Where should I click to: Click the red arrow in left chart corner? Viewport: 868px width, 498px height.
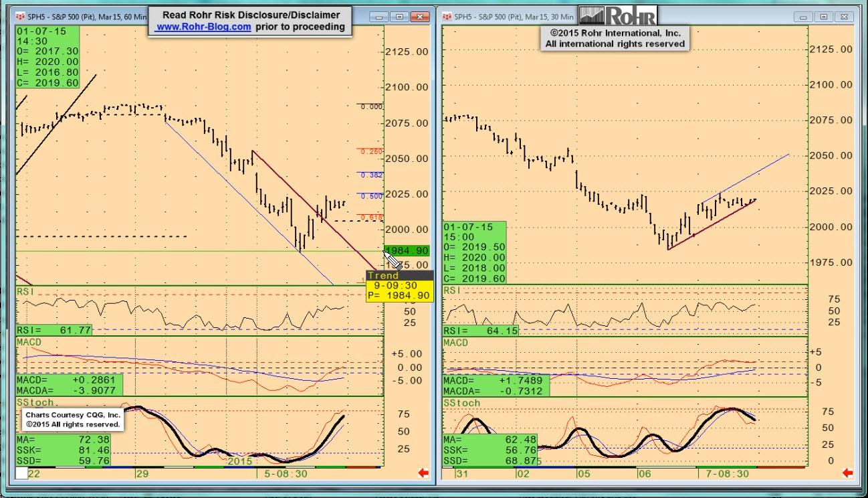click(x=423, y=473)
